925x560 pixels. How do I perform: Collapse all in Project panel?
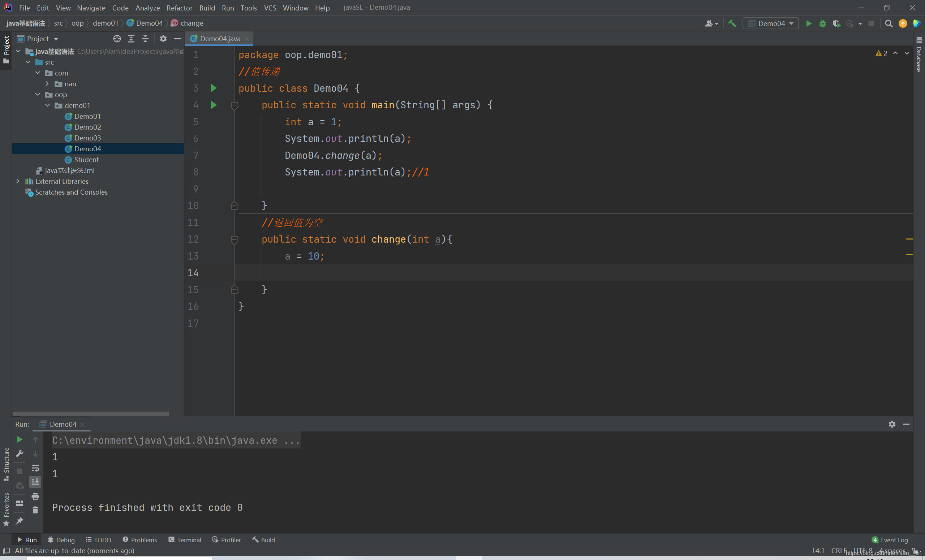click(x=145, y=39)
